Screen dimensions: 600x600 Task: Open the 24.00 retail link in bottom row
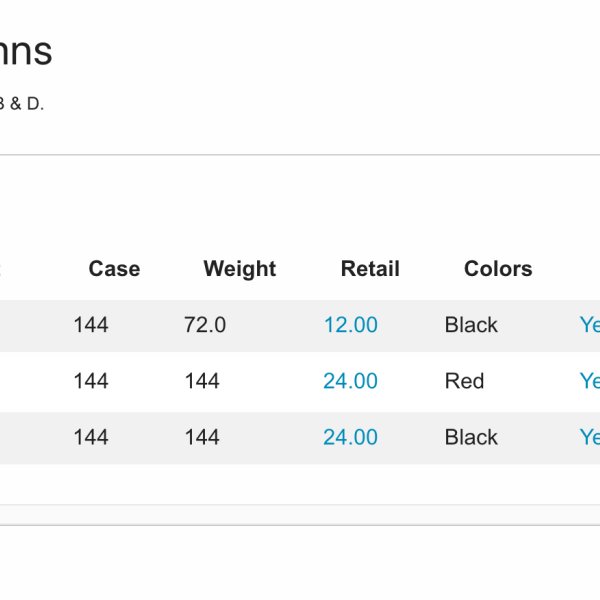tap(350, 437)
